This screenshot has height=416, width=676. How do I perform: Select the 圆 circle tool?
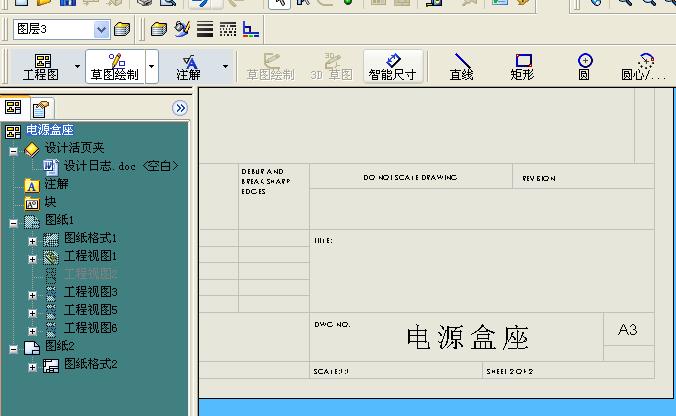pyautogui.click(x=584, y=67)
